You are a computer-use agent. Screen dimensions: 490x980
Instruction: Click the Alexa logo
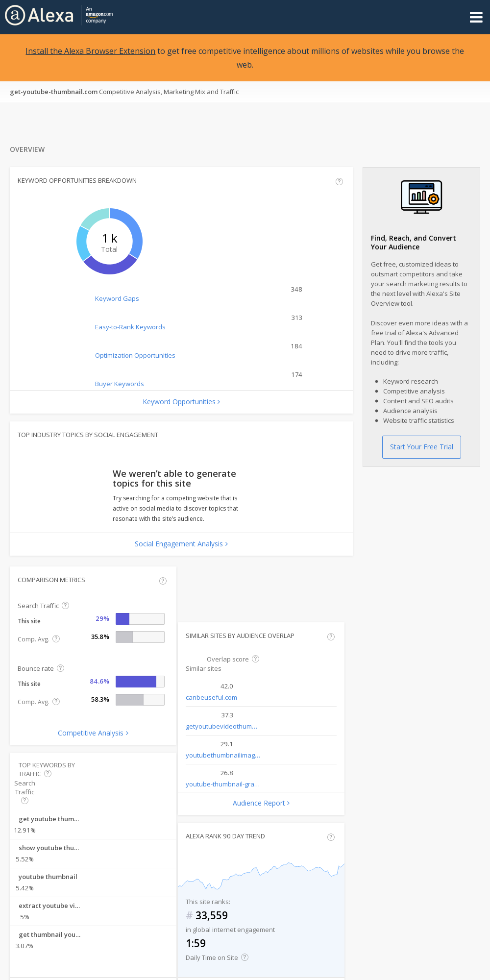39,15
